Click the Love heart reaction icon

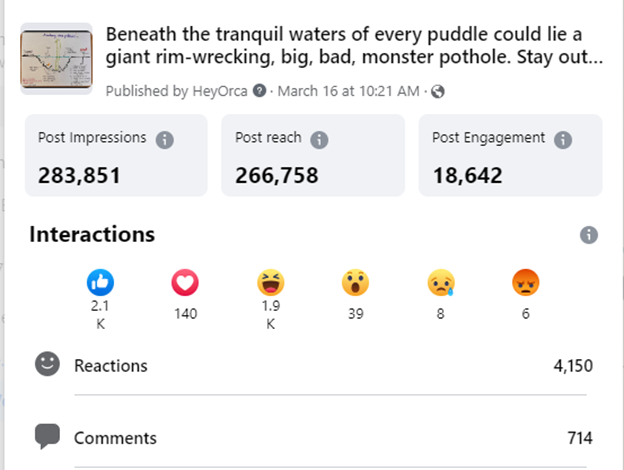coord(185,284)
